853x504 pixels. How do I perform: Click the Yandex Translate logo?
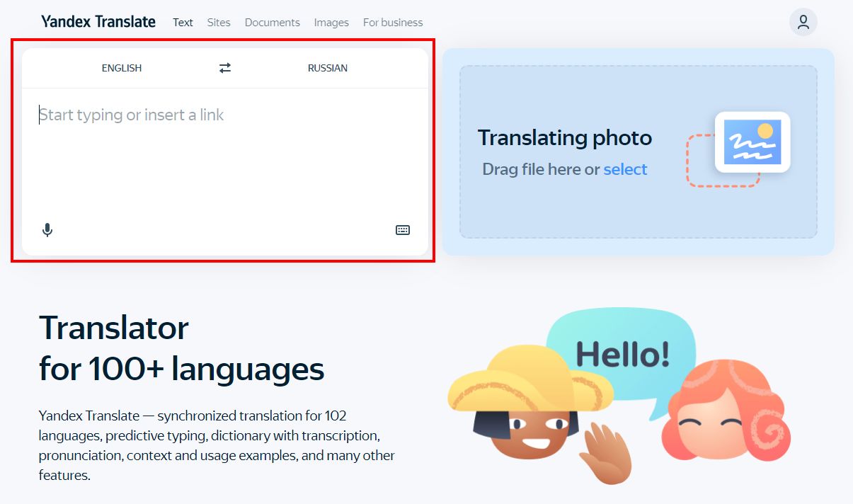tap(98, 22)
